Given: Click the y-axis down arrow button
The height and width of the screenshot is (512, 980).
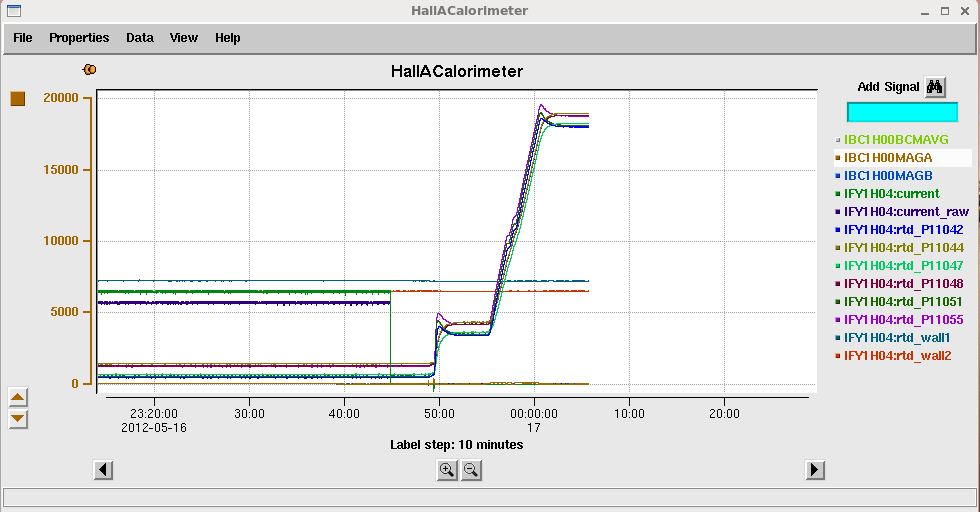Looking at the screenshot, I should (18, 419).
